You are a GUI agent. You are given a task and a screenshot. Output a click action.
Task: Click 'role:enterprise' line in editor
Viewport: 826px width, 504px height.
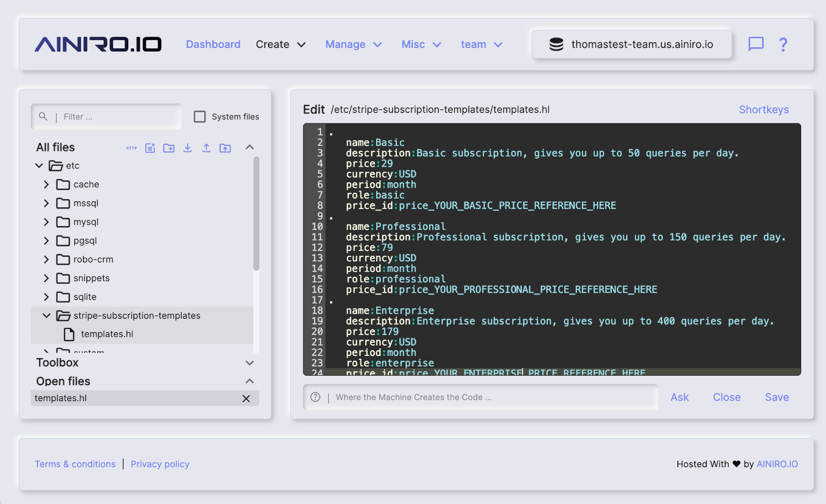(390, 363)
